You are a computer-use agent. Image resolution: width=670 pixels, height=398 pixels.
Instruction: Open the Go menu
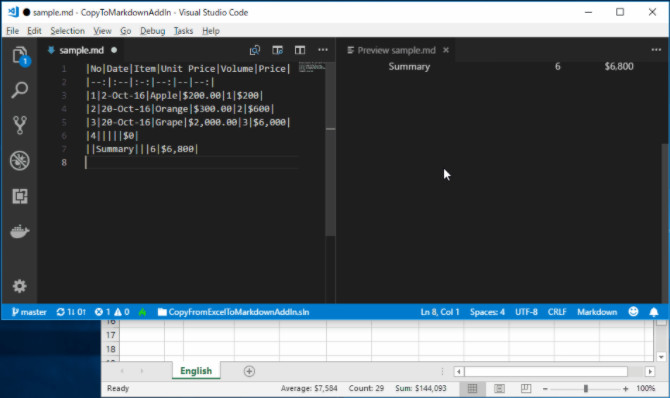(x=126, y=31)
